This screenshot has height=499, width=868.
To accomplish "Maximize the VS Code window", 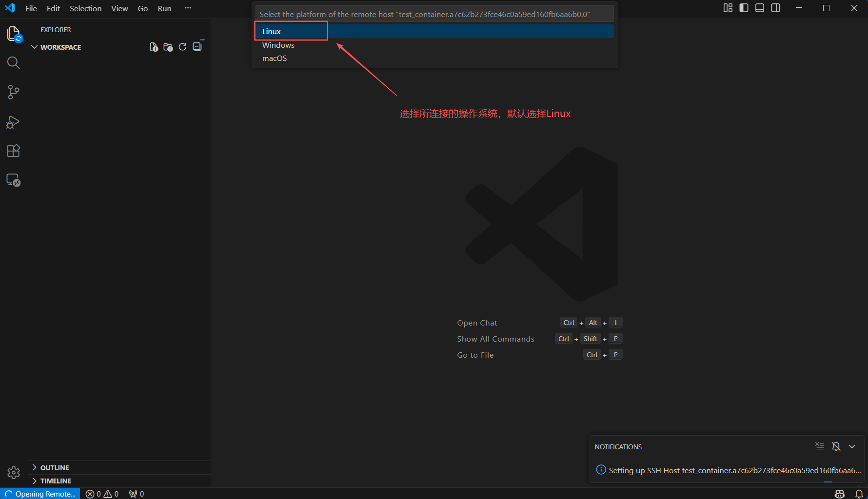I will click(826, 8).
